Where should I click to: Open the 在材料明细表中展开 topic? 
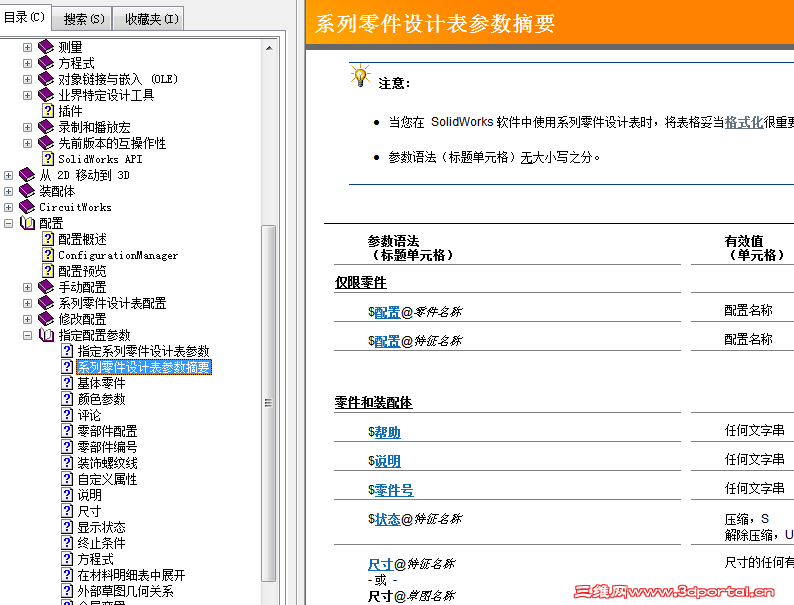(131, 575)
